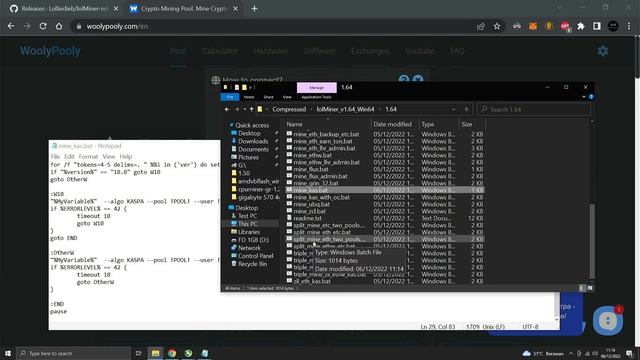
Task: Open Notepad Format menu
Action: [x=88, y=156]
